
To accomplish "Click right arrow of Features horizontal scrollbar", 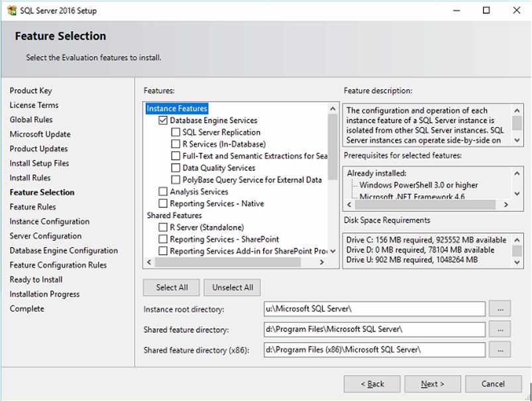I will (x=321, y=262).
